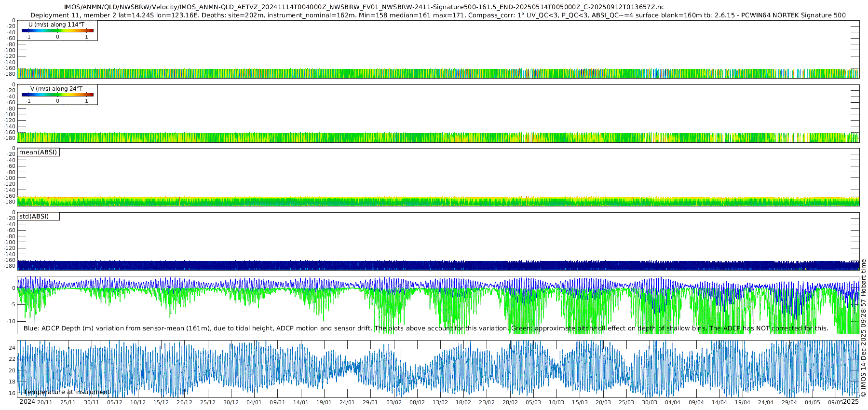Click the 2024 year label on time axis
Viewport: 868px width, 410px height.
(x=27, y=402)
